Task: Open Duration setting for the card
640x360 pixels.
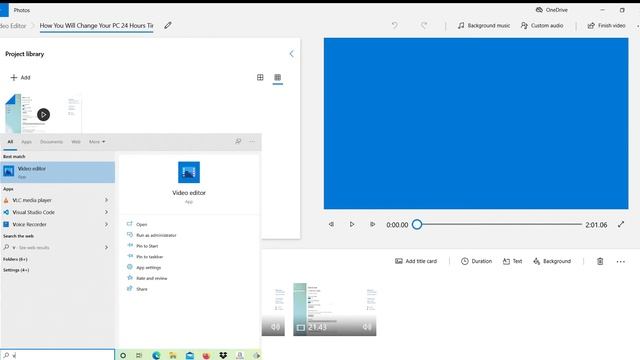Action: coord(476,261)
